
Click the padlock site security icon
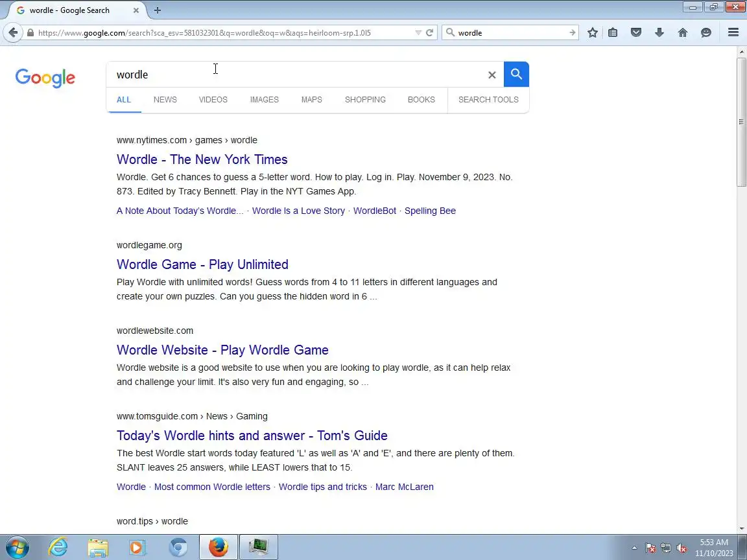tap(30, 33)
